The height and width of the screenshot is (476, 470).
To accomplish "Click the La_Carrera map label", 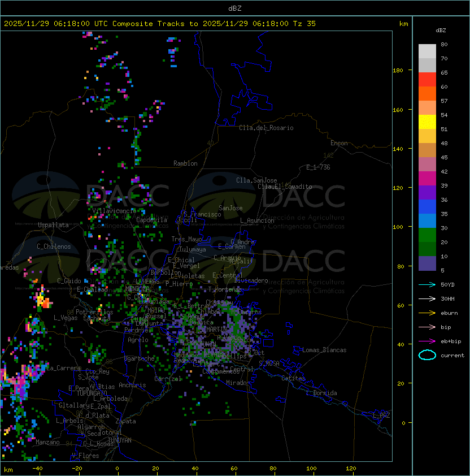I will pos(63,368).
